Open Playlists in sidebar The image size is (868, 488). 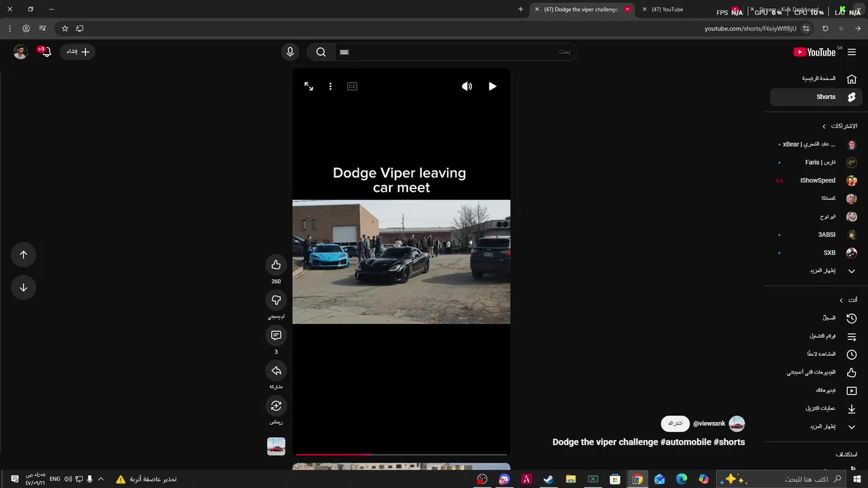816,336
